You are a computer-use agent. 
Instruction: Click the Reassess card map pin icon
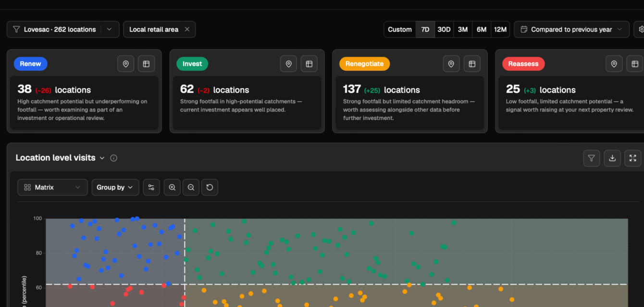click(x=614, y=64)
